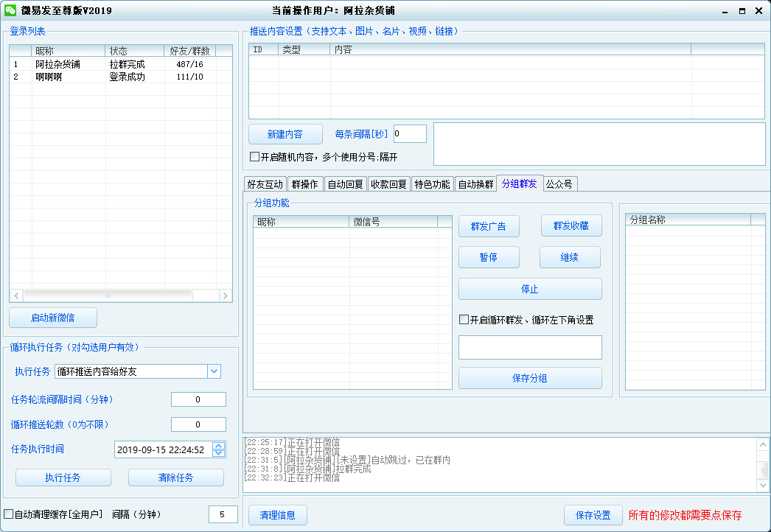Viewport: 771px width, 532px height.
Task: Click 清除任务 button
Action: coord(175,477)
